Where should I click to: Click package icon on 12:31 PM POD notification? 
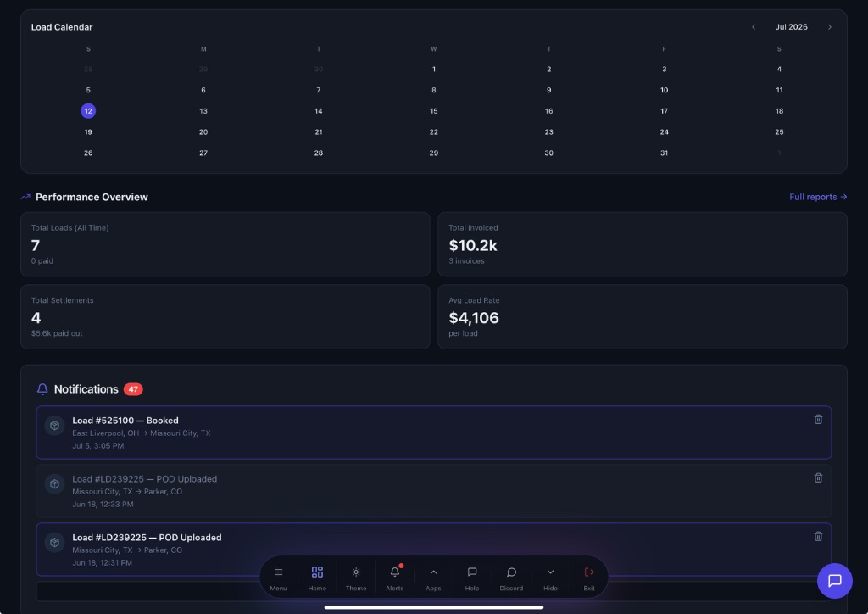coord(55,543)
